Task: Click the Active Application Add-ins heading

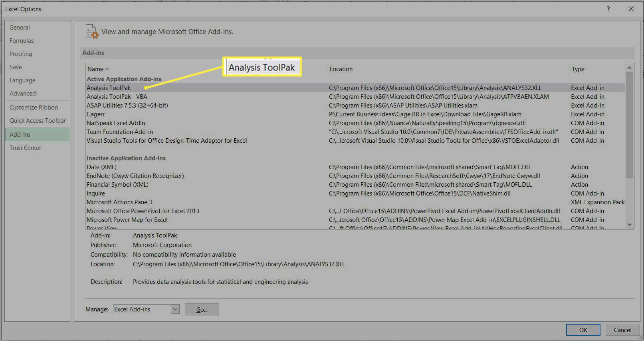Action: click(124, 79)
